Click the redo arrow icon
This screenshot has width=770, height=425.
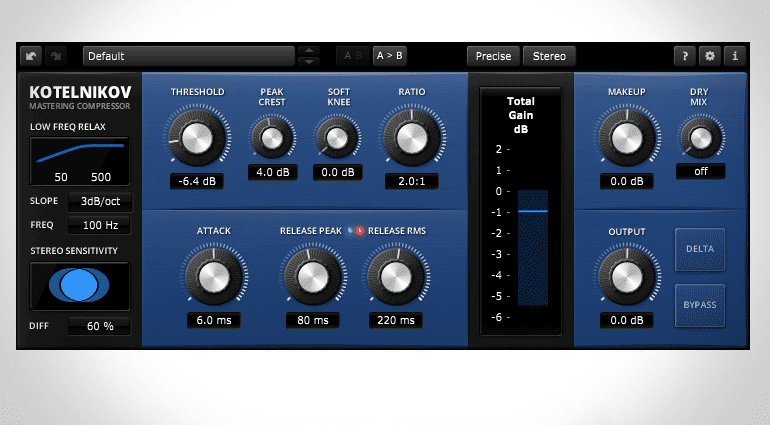(x=55, y=56)
